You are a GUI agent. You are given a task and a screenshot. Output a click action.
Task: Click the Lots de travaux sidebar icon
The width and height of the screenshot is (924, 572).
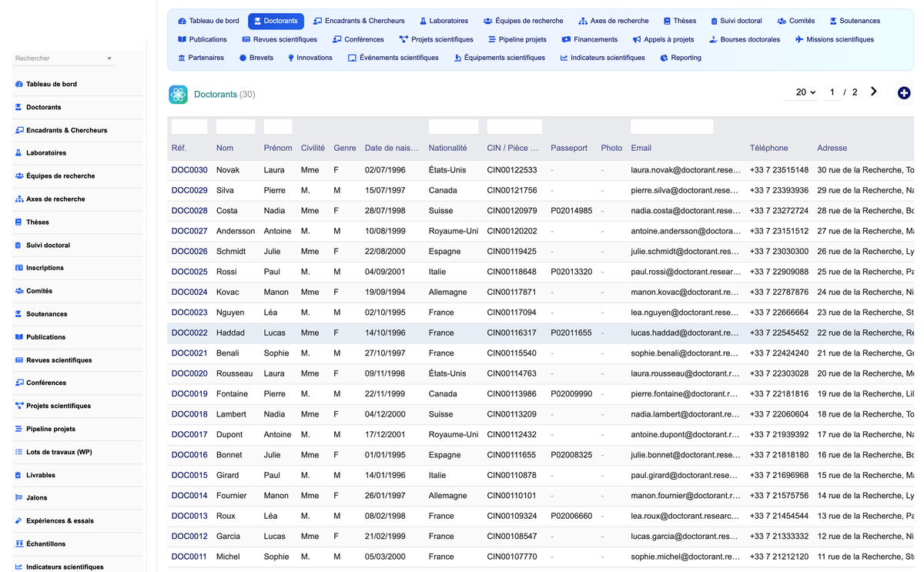click(x=19, y=452)
